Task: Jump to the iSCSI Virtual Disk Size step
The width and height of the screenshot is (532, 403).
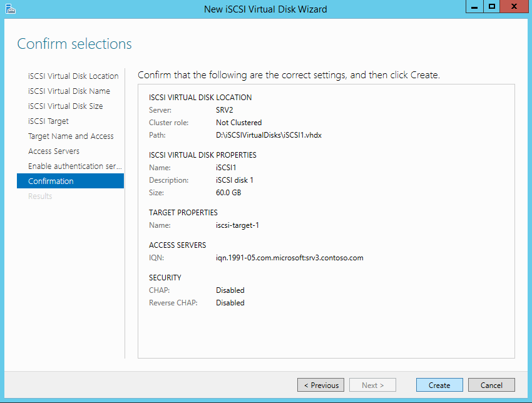Action: pos(66,106)
